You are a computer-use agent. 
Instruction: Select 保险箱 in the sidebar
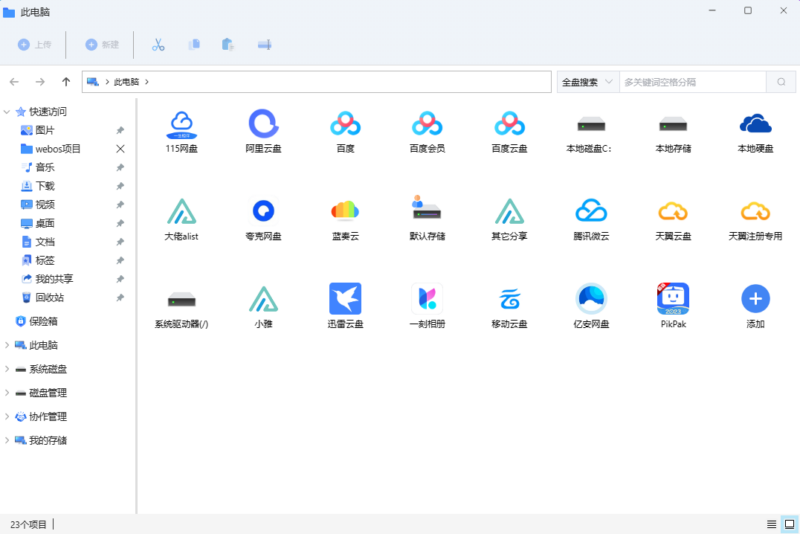[43, 321]
